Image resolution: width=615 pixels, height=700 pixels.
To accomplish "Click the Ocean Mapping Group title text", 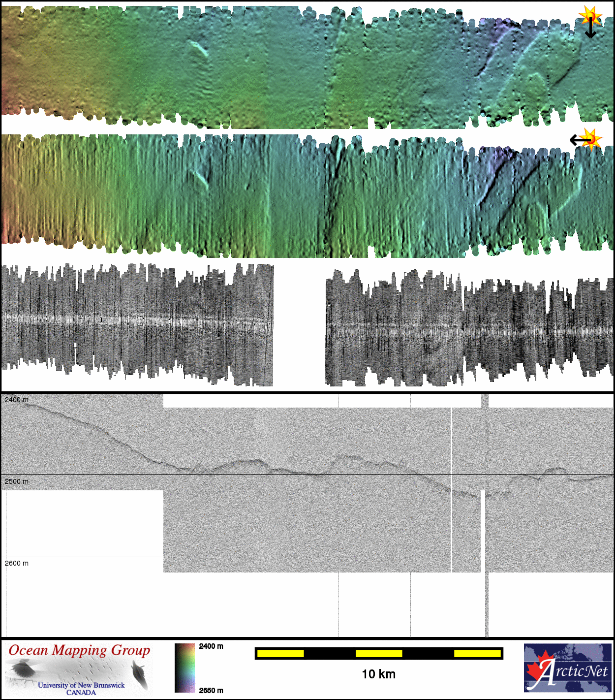I will (x=79, y=650).
